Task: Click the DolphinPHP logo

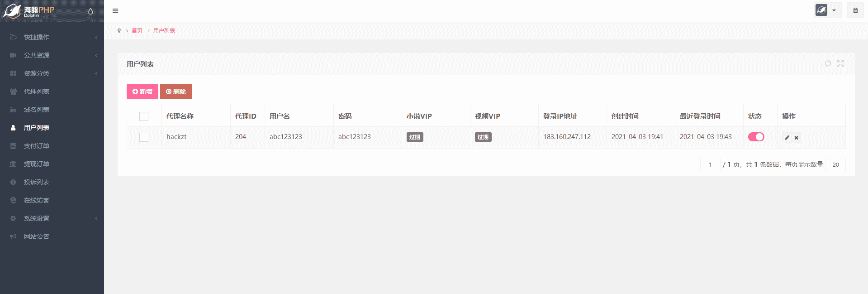Action: coord(29,11)
